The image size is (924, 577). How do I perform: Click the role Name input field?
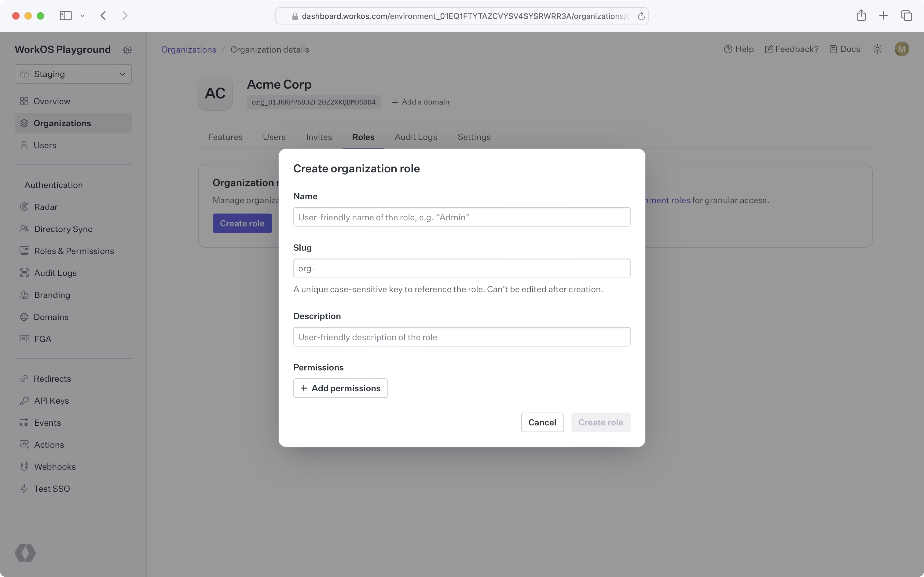(x=461, y=217)
